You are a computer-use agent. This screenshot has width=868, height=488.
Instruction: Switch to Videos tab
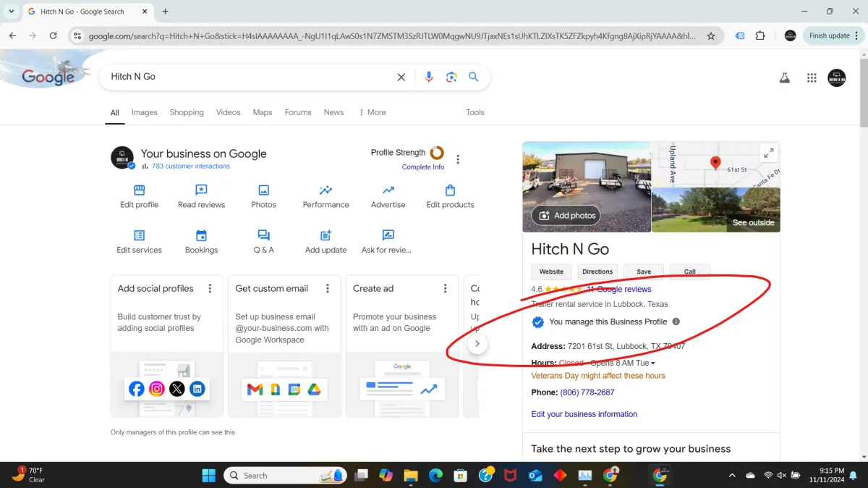coord(228,112)
